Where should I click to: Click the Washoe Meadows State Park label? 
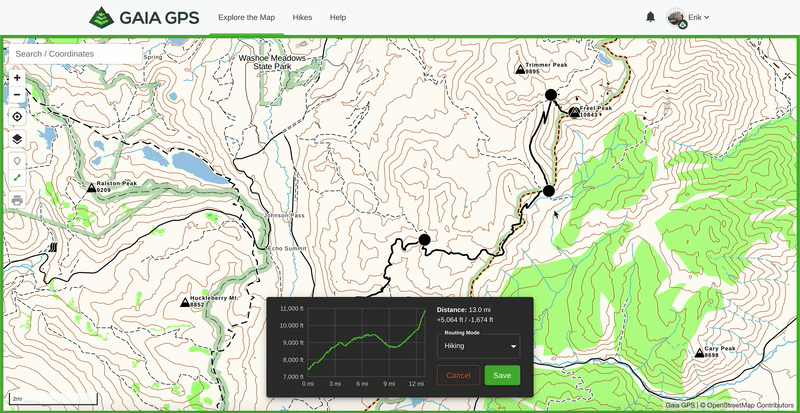click(272, 62)
